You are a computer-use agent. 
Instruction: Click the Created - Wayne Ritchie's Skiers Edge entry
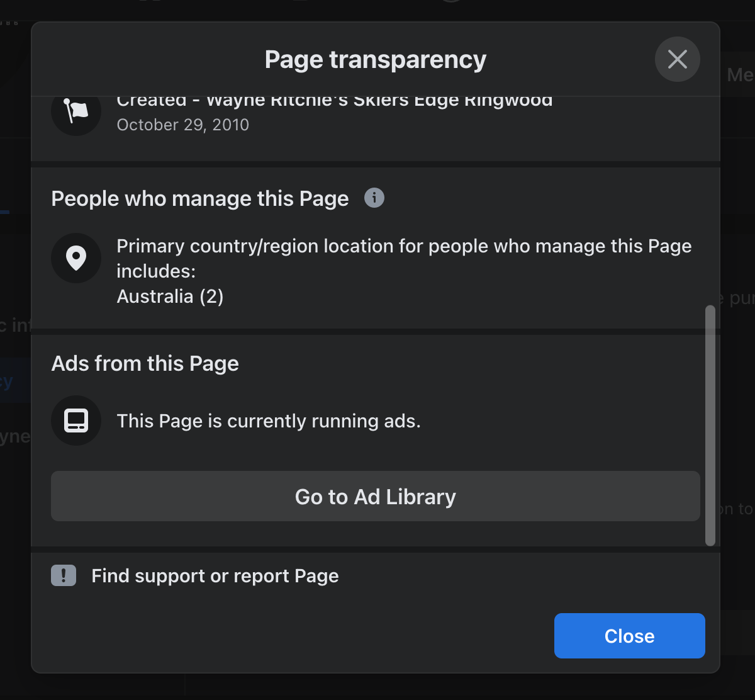coord(334,102)
